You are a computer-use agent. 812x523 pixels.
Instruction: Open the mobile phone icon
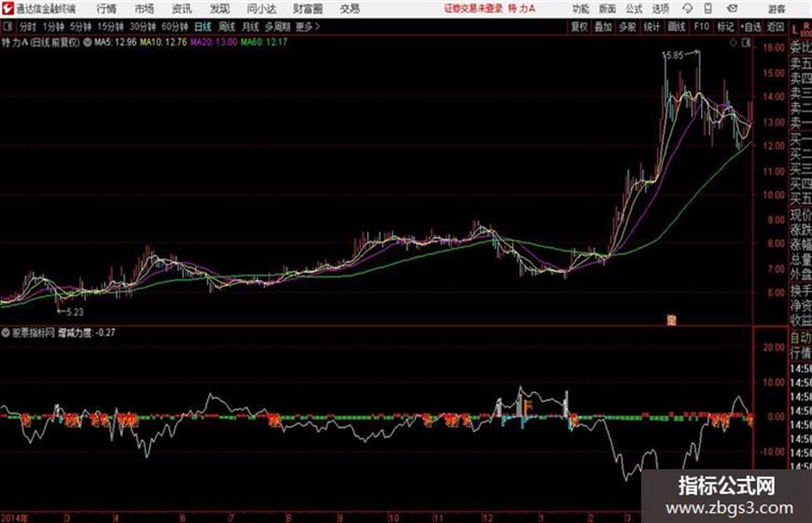click(x=708, y=9)
